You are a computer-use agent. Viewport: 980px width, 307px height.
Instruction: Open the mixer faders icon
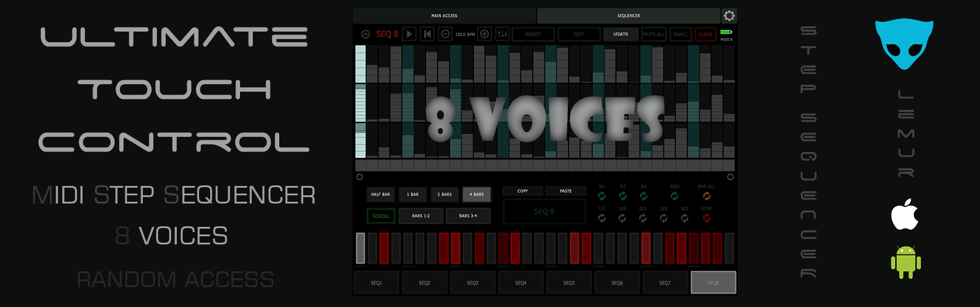[x=502, y=35]
